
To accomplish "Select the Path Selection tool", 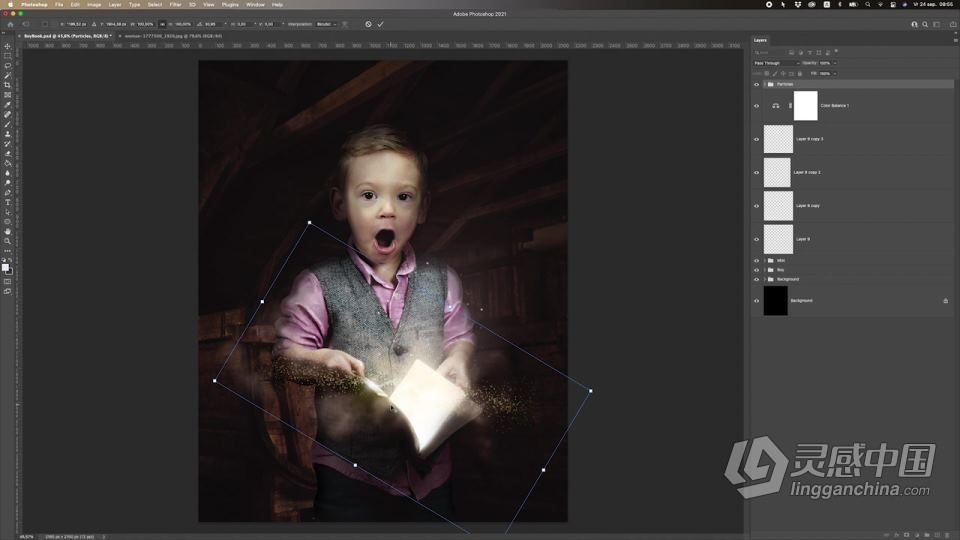I will click(x=7, y=212).
